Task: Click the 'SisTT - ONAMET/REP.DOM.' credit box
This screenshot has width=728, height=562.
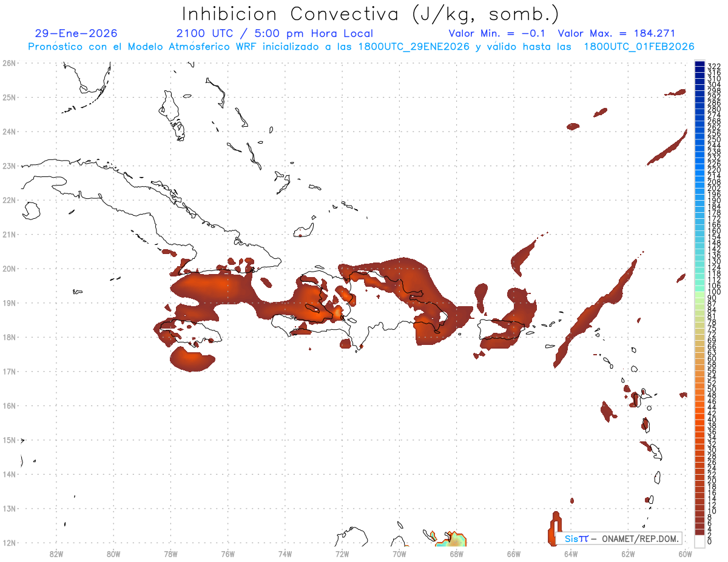Action: coord(619,539)
